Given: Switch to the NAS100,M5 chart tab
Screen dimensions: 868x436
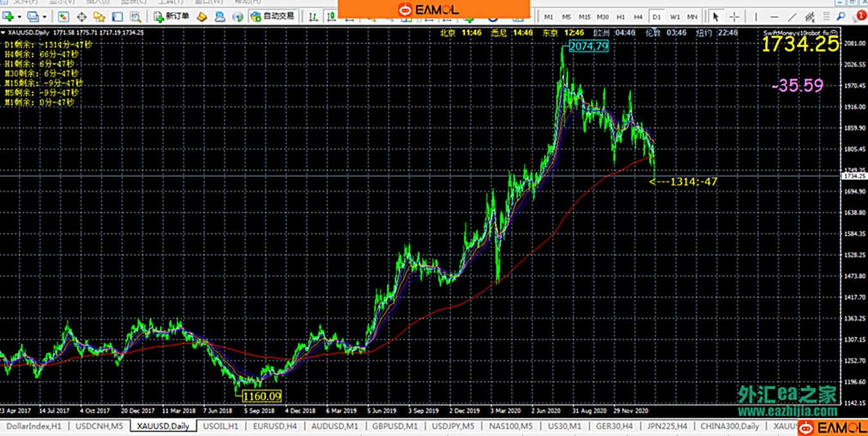Looking at the screenshot, I should [x=511, y=426].
